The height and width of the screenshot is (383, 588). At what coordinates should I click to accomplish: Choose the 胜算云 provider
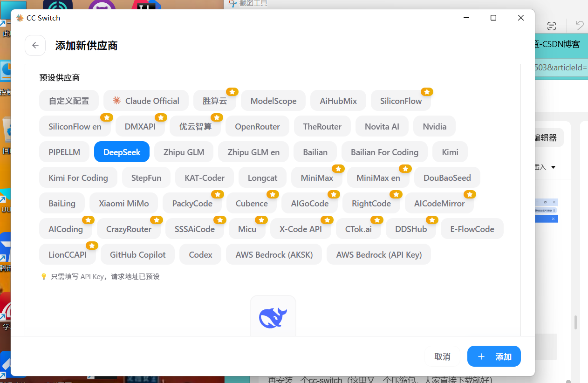(x=215, y=101)
